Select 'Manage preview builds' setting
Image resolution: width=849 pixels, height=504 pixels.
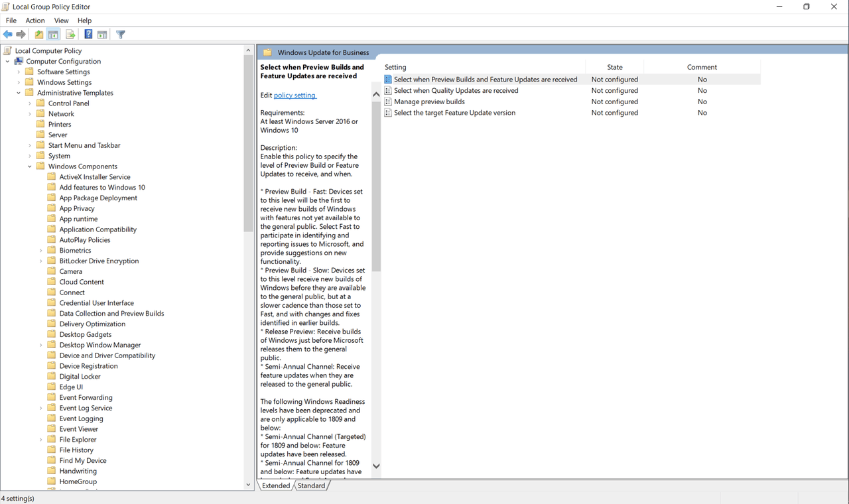click(x=429, y=101)
